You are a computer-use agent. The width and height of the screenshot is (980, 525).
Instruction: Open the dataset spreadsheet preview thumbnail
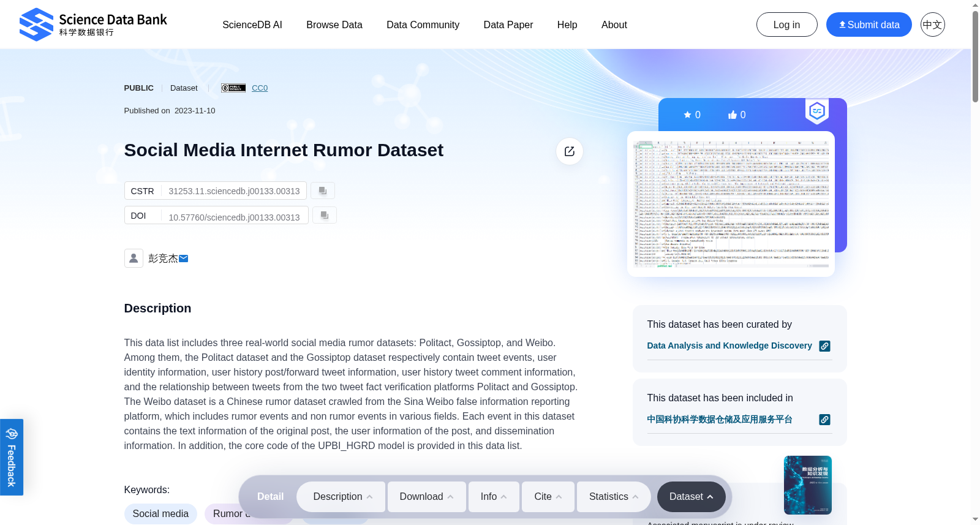tap(731, 204)
